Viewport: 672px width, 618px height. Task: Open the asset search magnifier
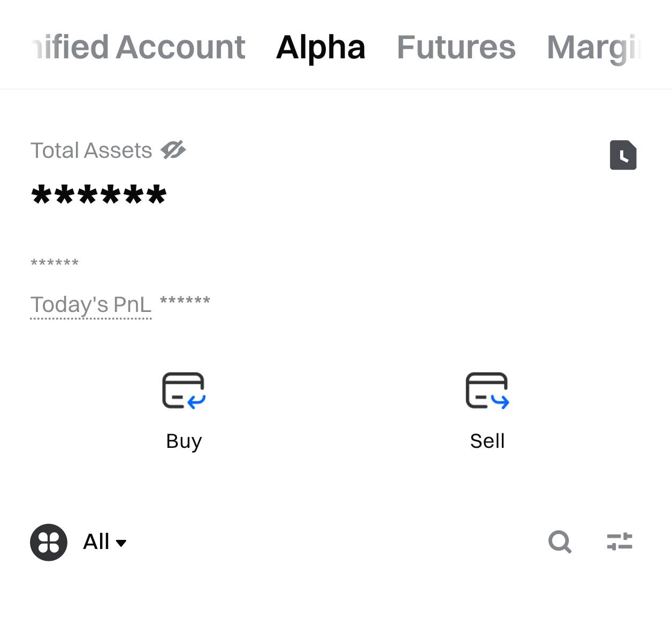[560, 541]
